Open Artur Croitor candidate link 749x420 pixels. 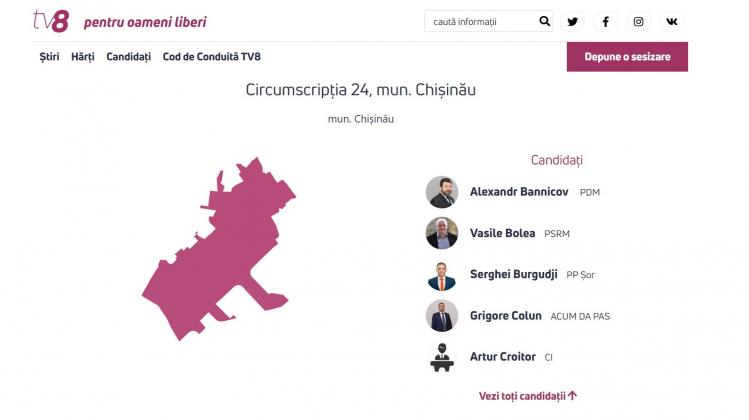pyautogui.click(x=503, y=357)
